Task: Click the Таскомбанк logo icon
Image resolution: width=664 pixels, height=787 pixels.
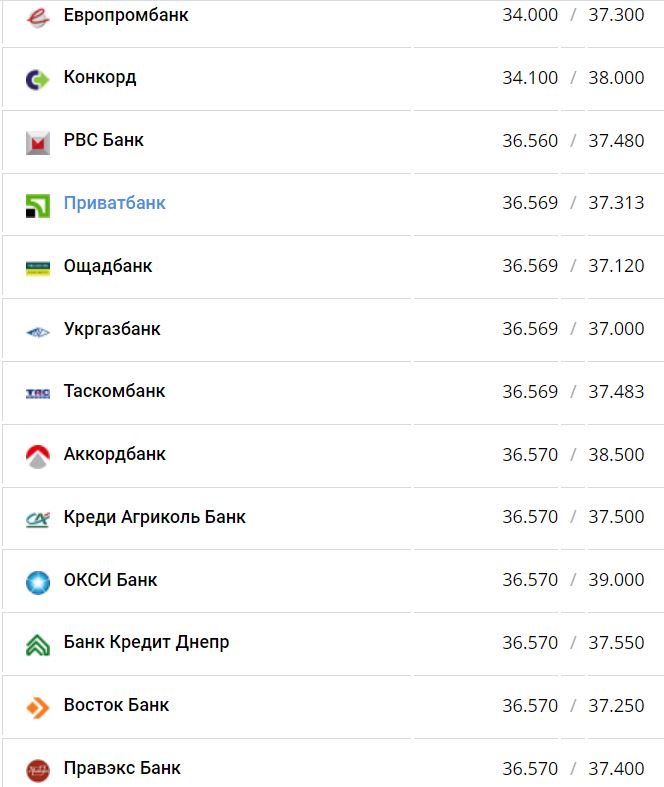Action: (37, 393)
